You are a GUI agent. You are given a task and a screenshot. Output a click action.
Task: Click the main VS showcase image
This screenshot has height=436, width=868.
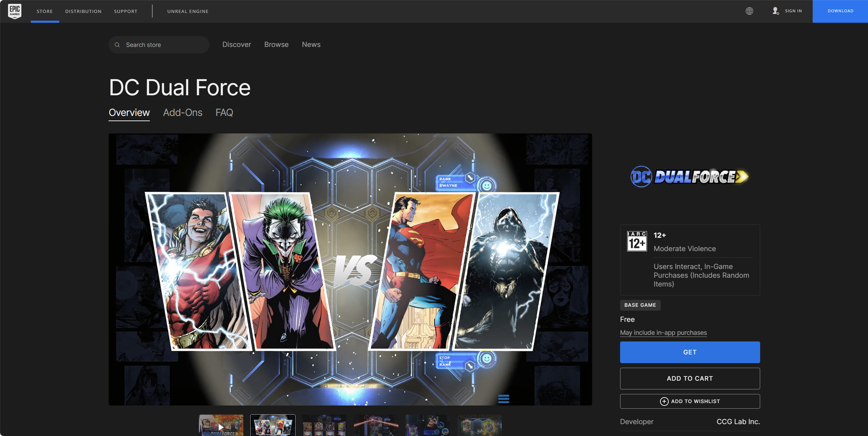350,269
